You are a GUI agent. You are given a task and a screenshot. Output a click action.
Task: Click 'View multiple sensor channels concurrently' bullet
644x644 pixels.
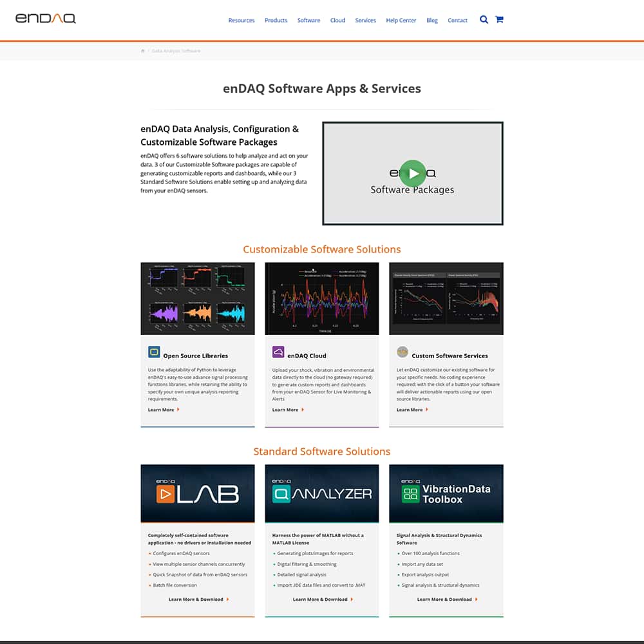coord(199,564)
